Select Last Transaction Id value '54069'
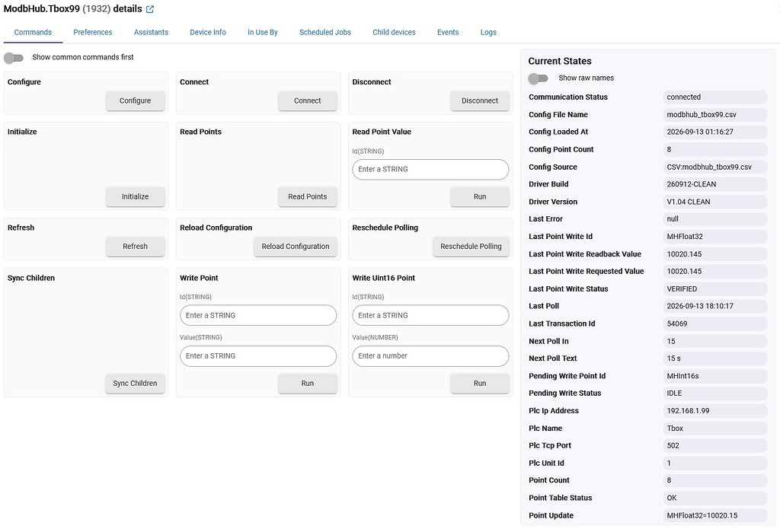Screen dimensions: 780x532 coord(714,323)
